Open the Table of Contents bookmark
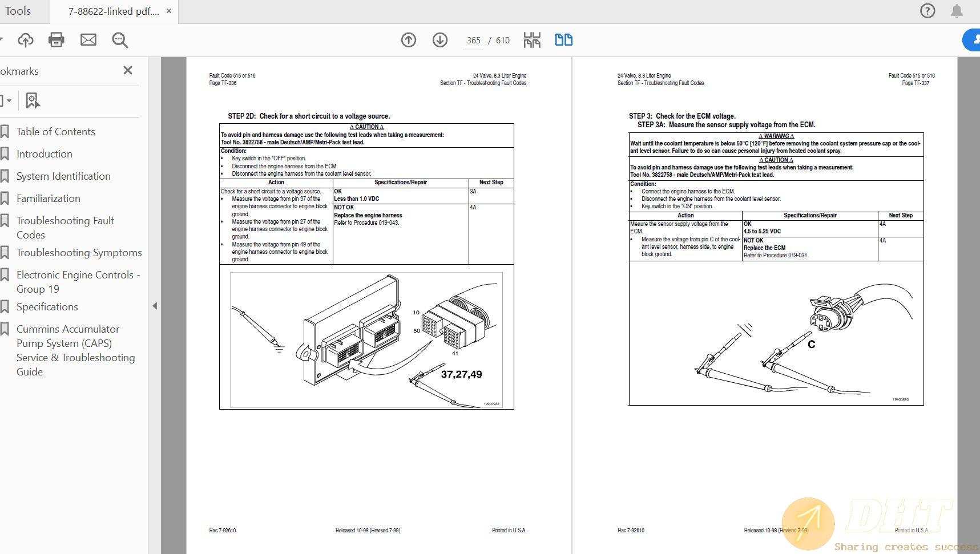This screenshot has width=980, height=554. click(x=56, y=132)
